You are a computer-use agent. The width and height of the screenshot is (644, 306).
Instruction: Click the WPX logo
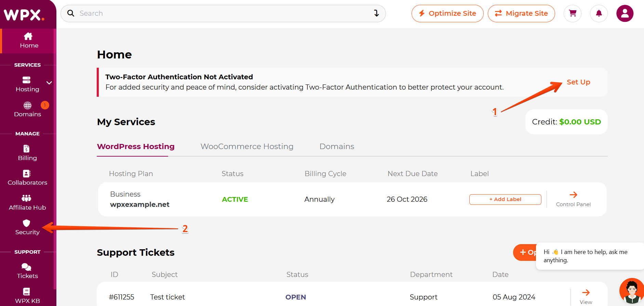pos(24,15)
